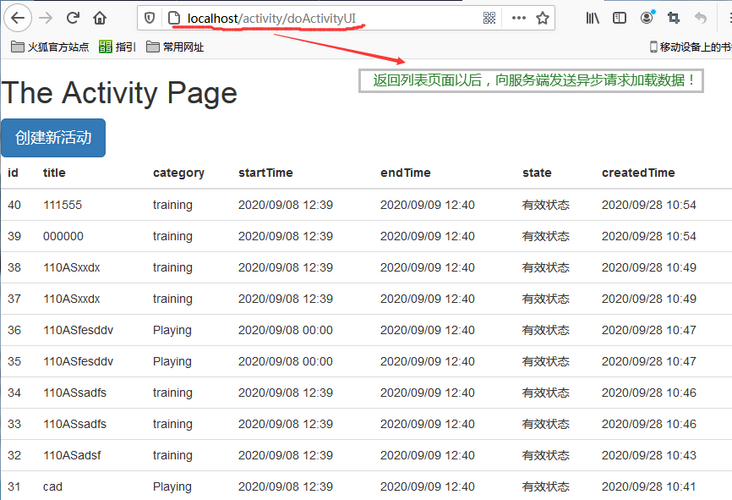Click state 有效状态 in row 40
Viewport: 732px width, 500px height.
tap(546, 205)
